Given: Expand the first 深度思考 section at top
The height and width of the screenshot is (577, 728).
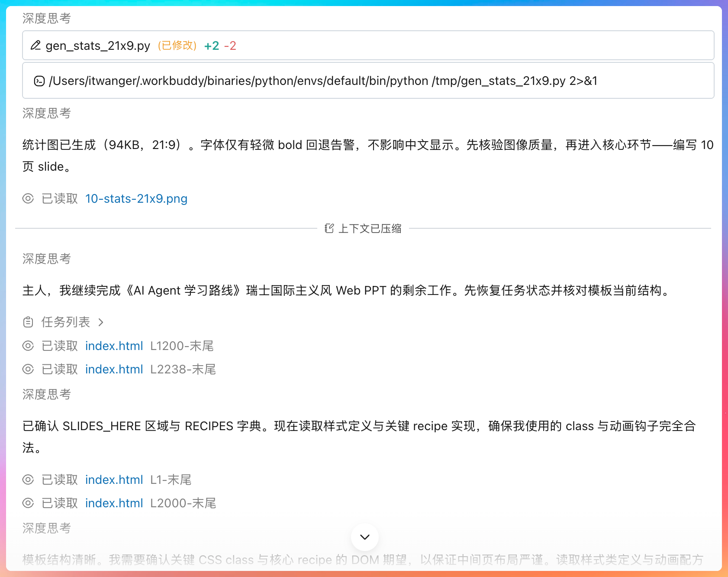Looking at the screenshot, I should (x=47, y=18).
